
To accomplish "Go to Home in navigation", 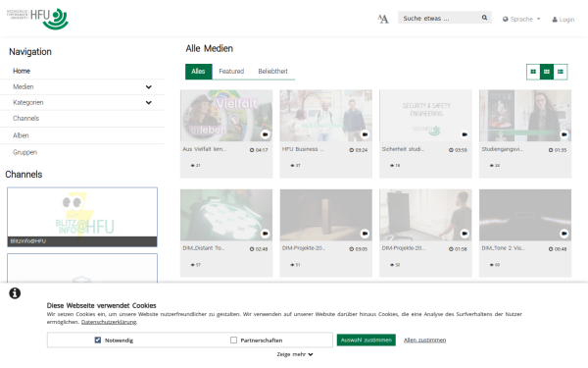I will click(22, 71).
